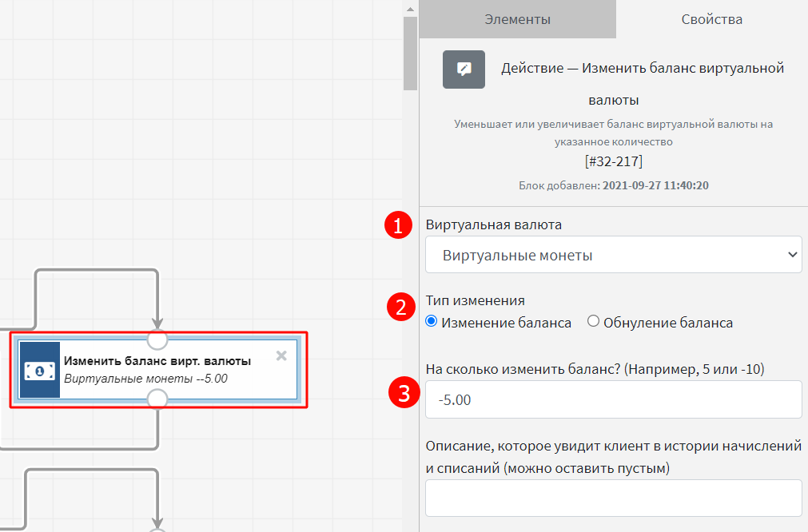This screenshot has height=532, width=808.
Task: Open the "Виртуальная валюта" dropdown
Action: pos(613,255)
